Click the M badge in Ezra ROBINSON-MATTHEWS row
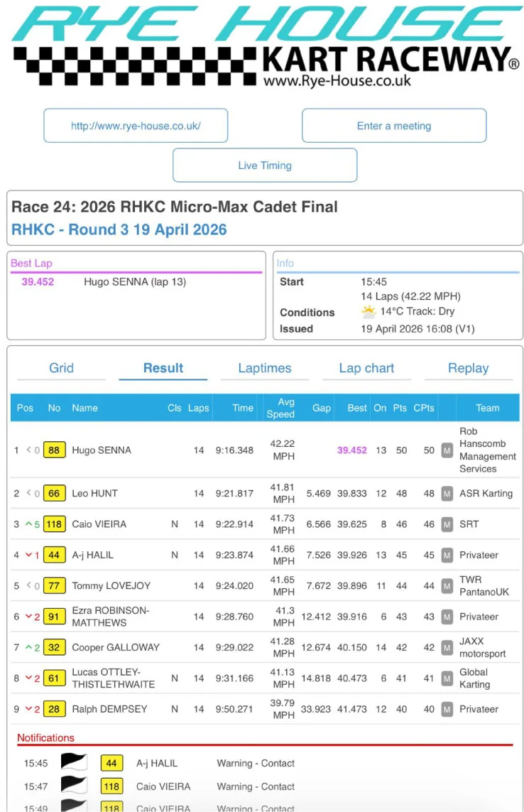The width and height of the screenshot is (524, 812). tap(447, 617)
